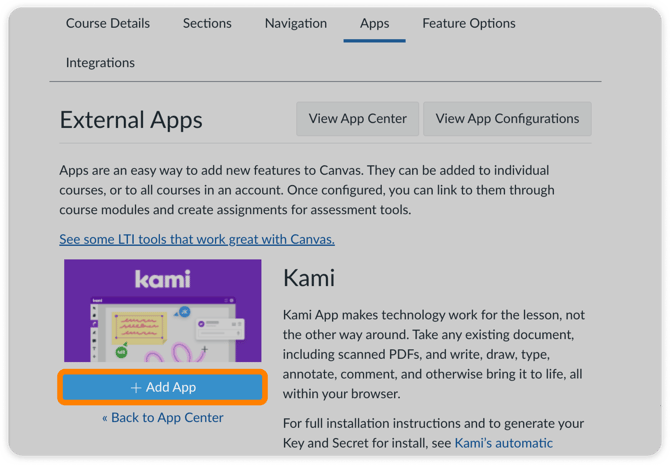Screen dimensions: 670x465
Task: Click the Kami title heading
Action: [309, 278]
